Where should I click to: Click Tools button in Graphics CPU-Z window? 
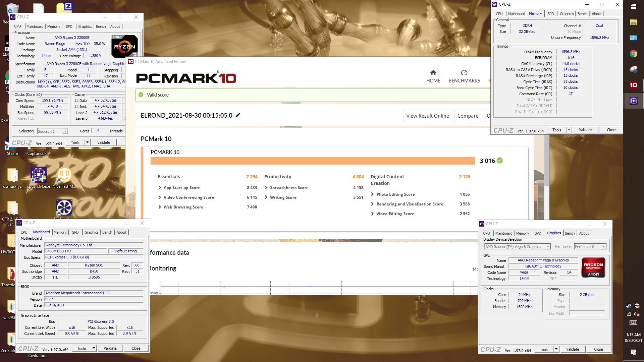[544, 349]
